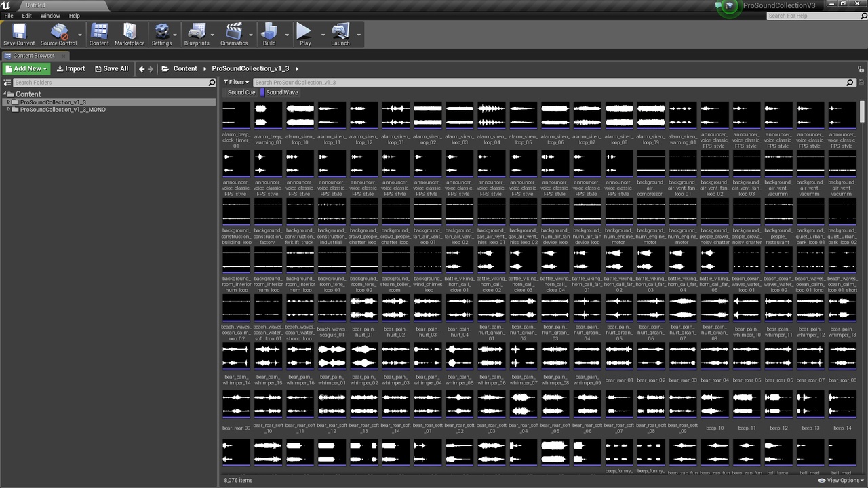This screenshot has height=488, width=868.
Task: Click the Blueprints toolbar icon
Action: 197,31
